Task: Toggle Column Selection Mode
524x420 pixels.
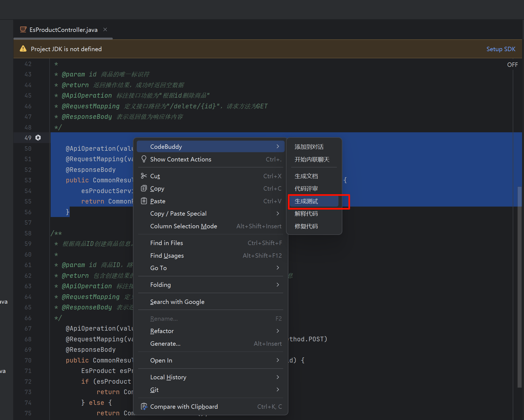Action: (184, 226)
